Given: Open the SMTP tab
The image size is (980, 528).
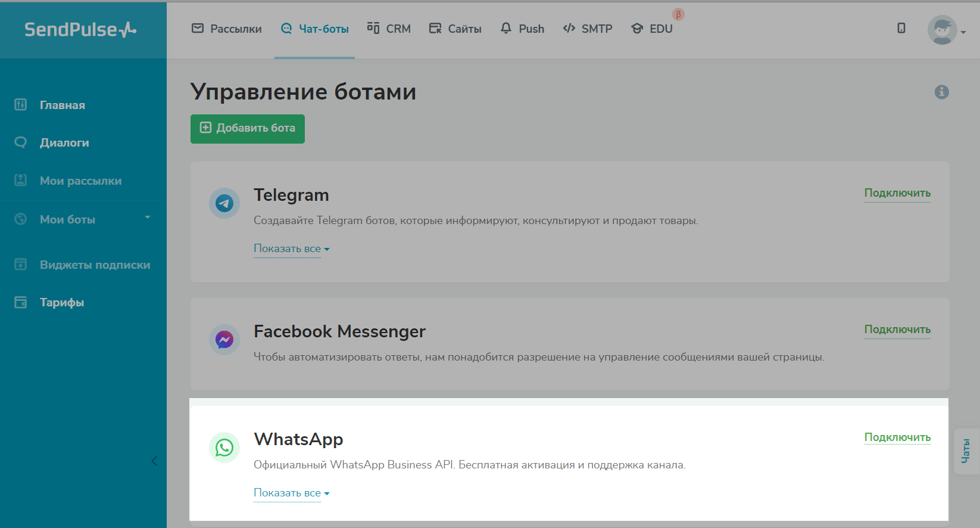Looking at the screenshot, I should [x=587, y=29].
